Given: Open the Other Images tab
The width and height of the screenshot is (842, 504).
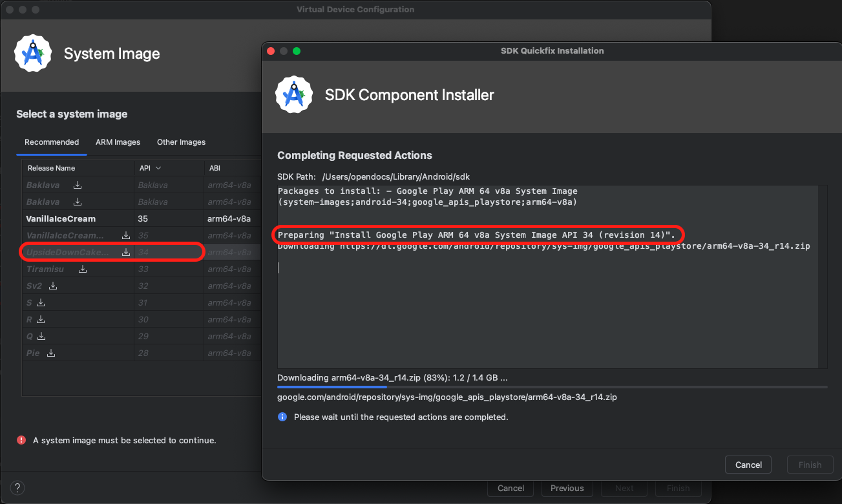Looking at the screenshot, I should click(x=181, y=142).
